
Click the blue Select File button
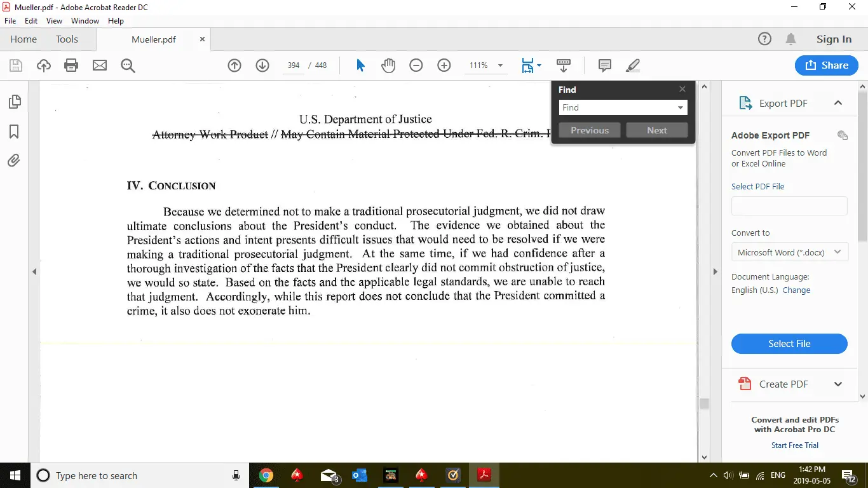pos(789,344)
